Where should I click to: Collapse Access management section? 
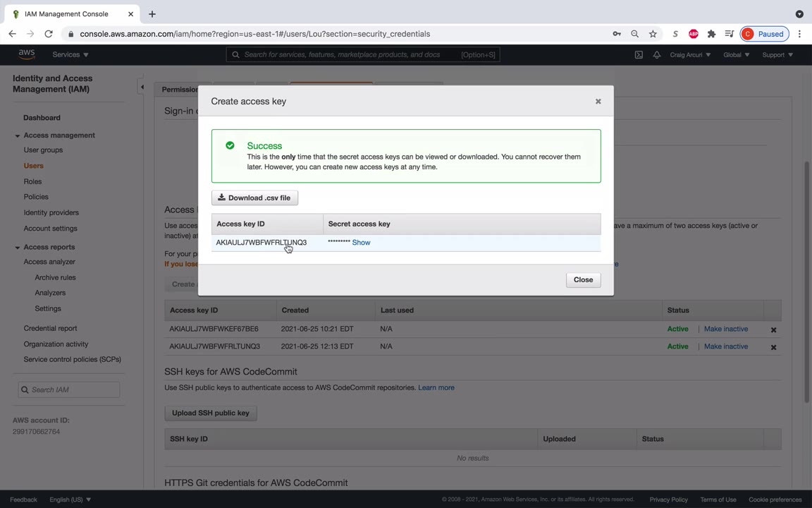[17, 135]
